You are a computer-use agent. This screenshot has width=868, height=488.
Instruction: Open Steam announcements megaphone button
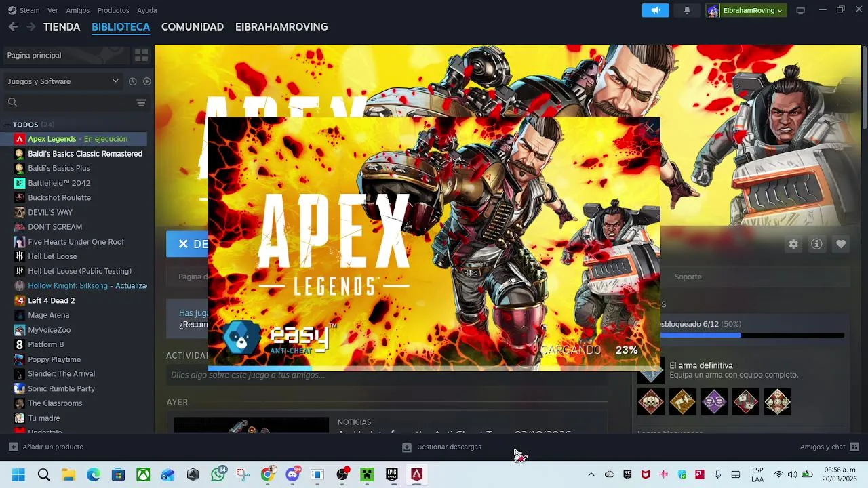(x=655, y=10)
